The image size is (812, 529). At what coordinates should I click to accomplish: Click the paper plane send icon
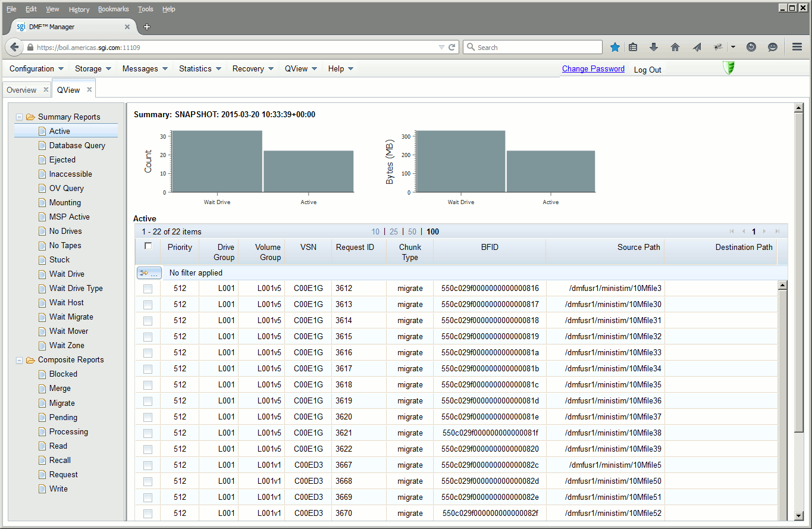pyautogui.click(x=697, y=47)
